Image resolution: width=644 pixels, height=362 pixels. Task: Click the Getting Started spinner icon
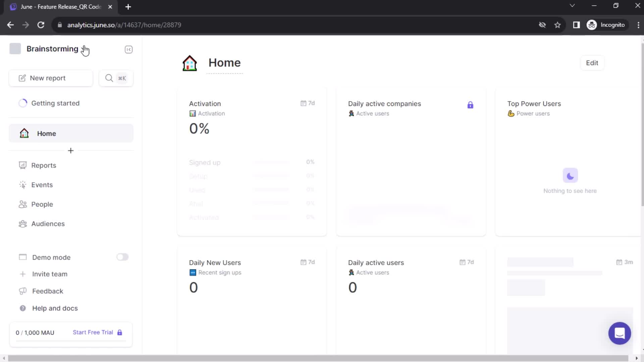click(23, 103)
